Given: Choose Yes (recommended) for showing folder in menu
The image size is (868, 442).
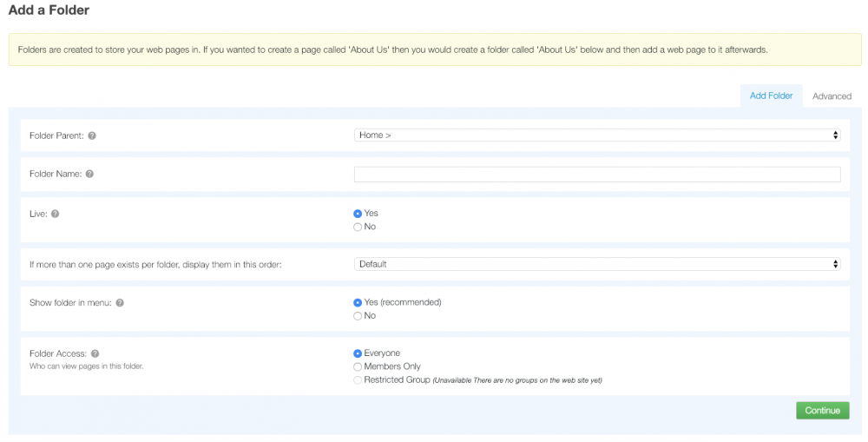Looking at the screenshot, I should tap(358, 302).
